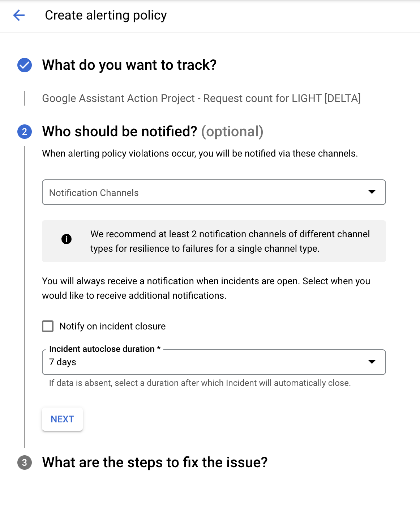This screenshot has width=420, height=507.
Task: Expand Notification Channels with its dropdown arrow
Action: tap(372, 192)
